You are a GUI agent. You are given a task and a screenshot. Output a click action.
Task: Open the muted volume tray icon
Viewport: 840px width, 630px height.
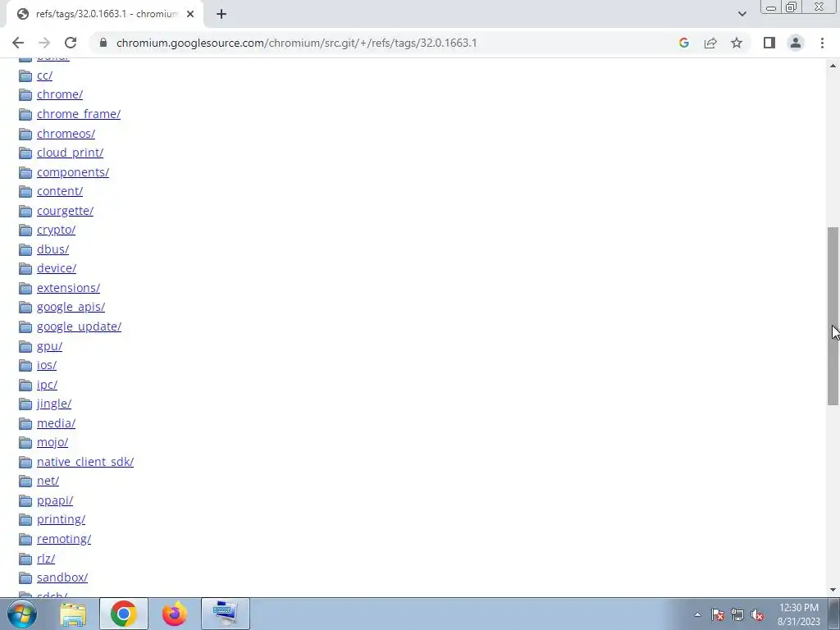pos(757,614)
